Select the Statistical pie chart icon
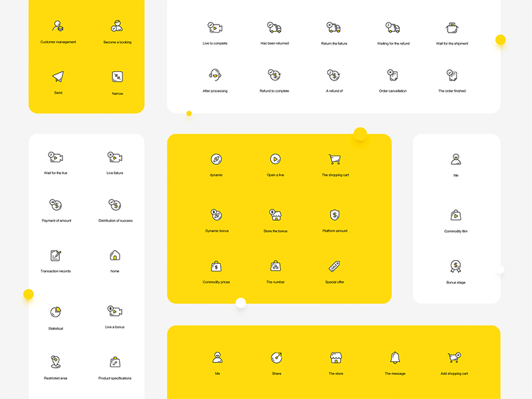 [x=55, y=311]
